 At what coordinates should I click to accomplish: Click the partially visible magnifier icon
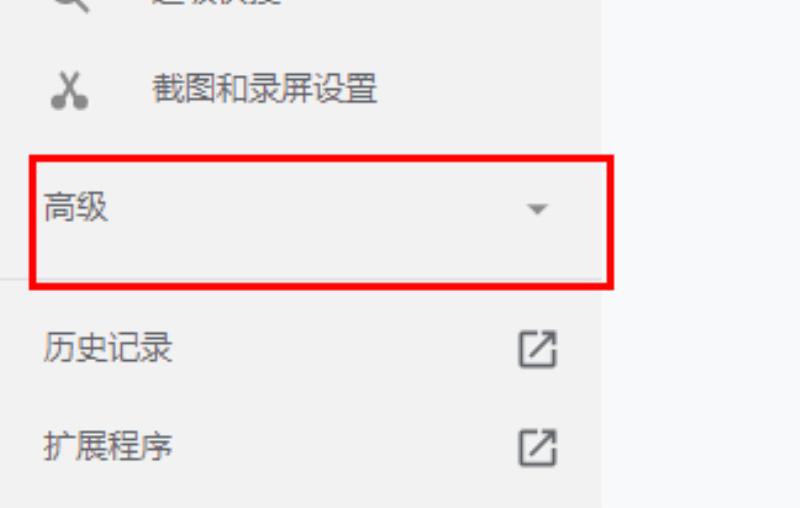71,4
